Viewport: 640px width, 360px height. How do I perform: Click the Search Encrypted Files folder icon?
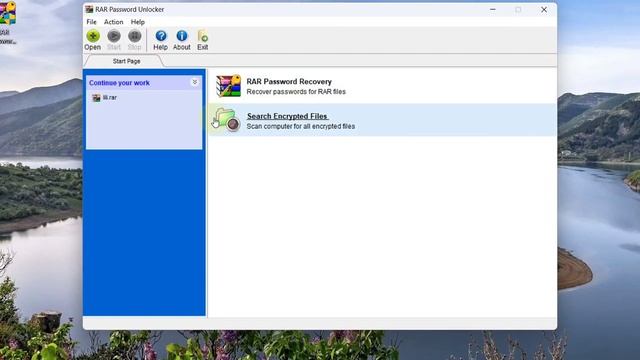click(226, 120)
